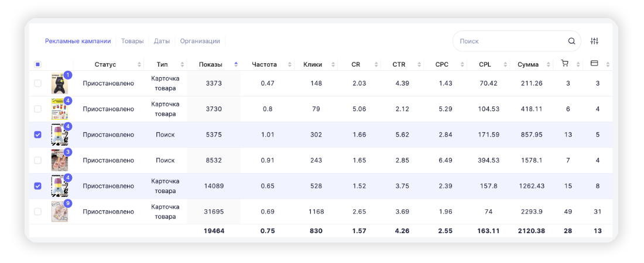Sort by the orders card column icon
Screen dimensions: 644x263
[594, 64]
